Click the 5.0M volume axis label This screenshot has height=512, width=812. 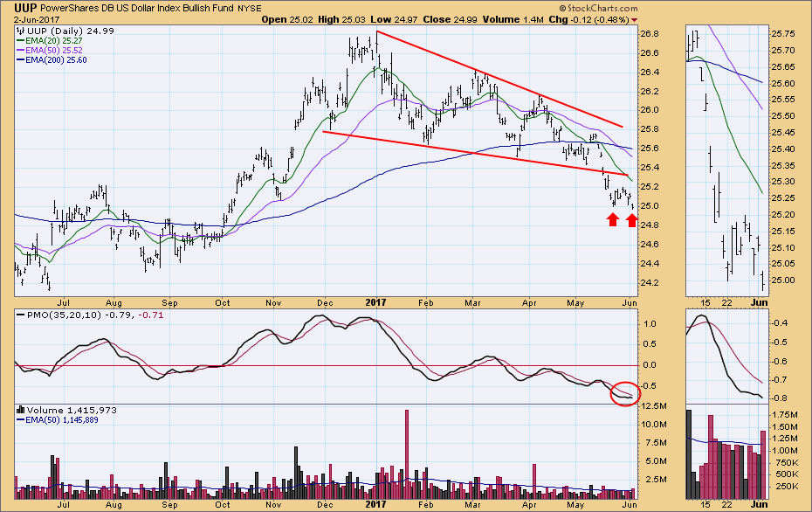click(x=656, y=461)
